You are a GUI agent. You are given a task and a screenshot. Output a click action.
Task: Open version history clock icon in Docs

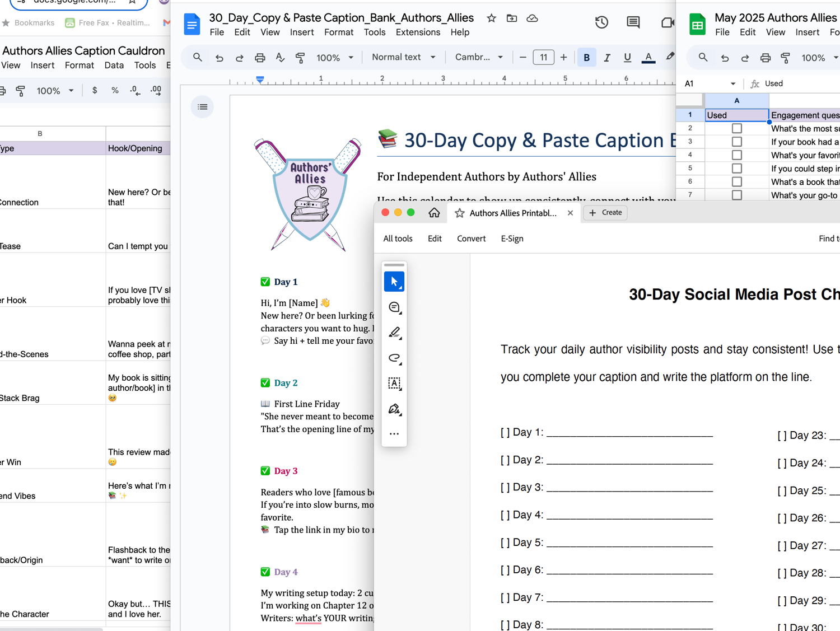coord(601,22)
